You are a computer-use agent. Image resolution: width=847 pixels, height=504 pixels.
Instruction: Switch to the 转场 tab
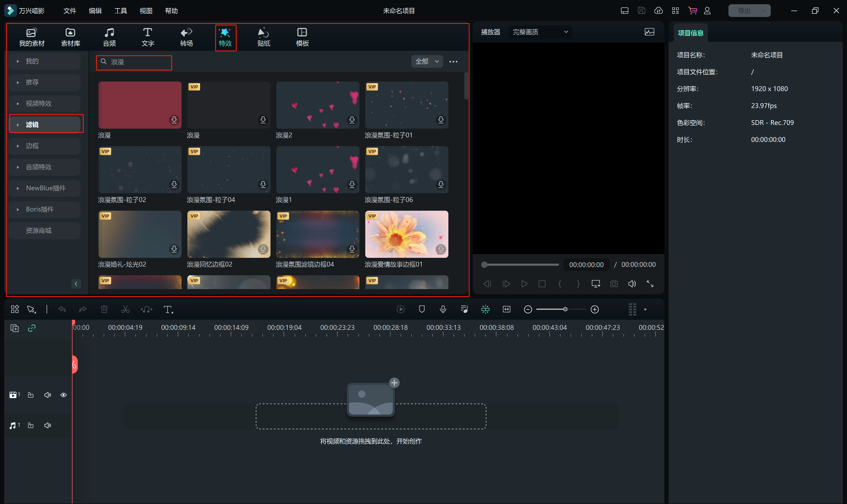click(186, 37)
